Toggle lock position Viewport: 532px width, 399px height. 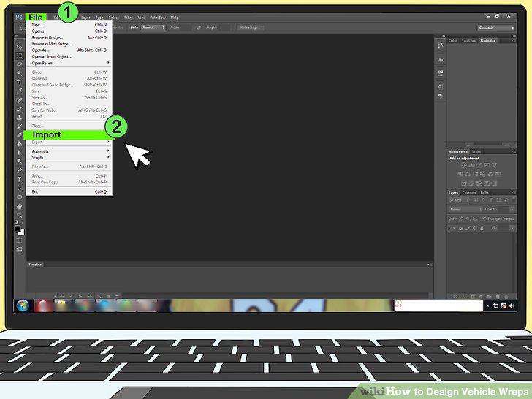pos(475,228)
